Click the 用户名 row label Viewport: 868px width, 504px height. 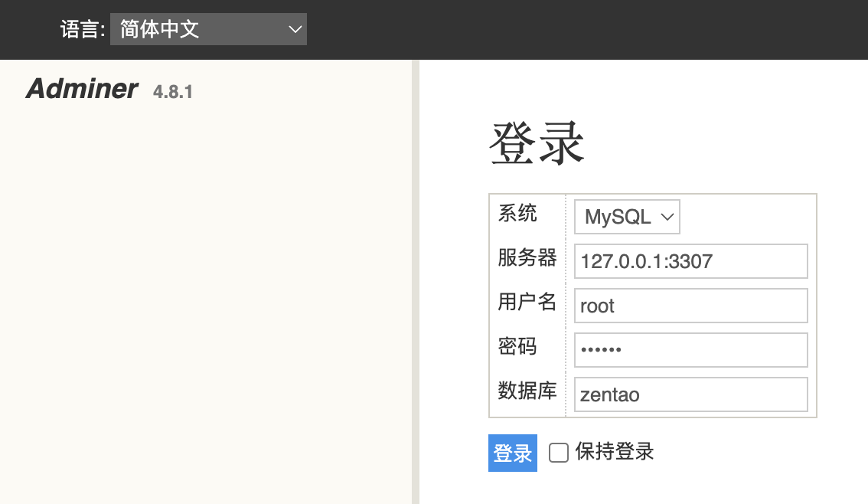[x=527, y=303]
